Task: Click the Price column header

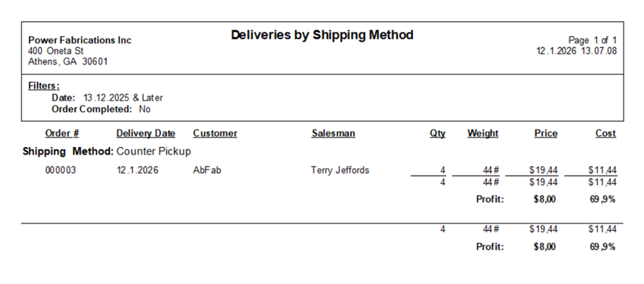Action: click(x=546, y=133)
